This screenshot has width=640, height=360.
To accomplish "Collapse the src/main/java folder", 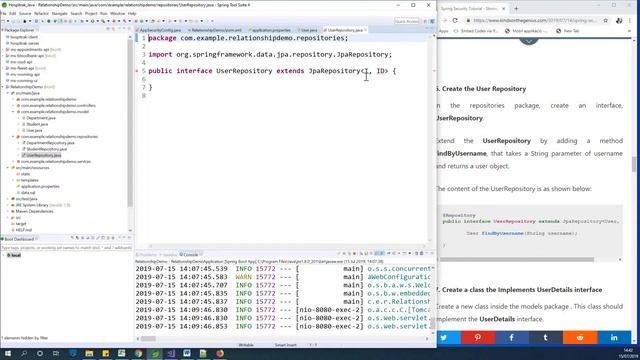I will pos(8,93).
